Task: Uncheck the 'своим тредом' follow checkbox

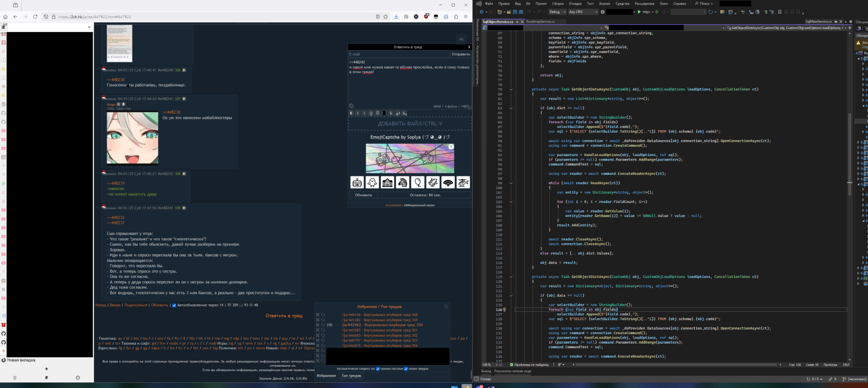Action: point(406,369)
